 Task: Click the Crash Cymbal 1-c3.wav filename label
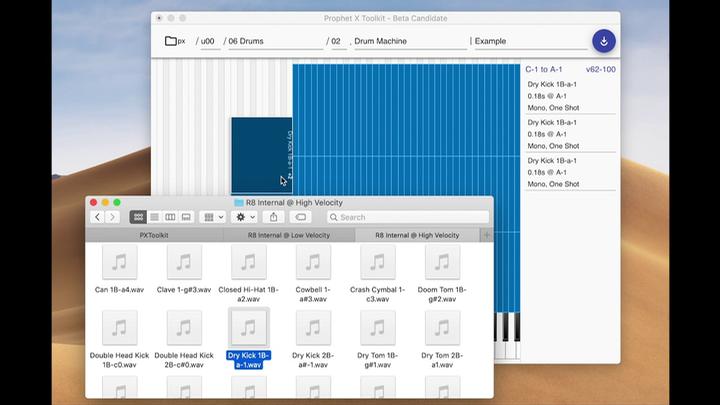[377, 294]
